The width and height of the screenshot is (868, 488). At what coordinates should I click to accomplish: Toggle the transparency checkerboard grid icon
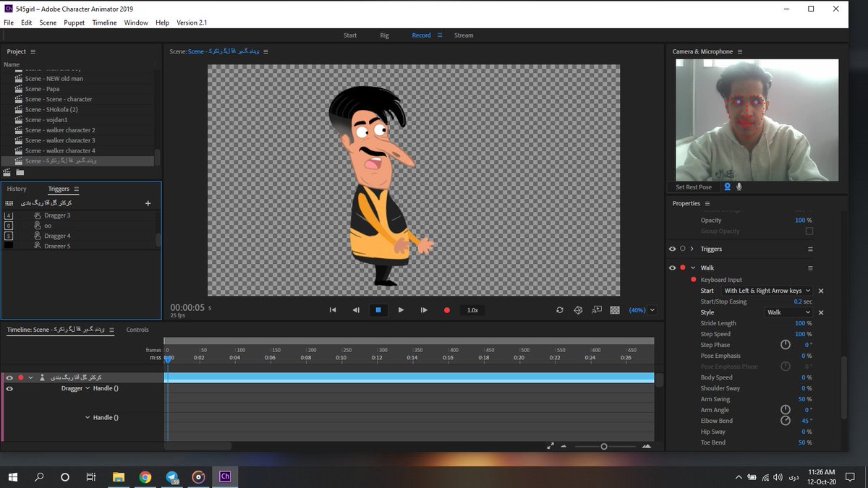pyautogui.click(x=615, y=310)
